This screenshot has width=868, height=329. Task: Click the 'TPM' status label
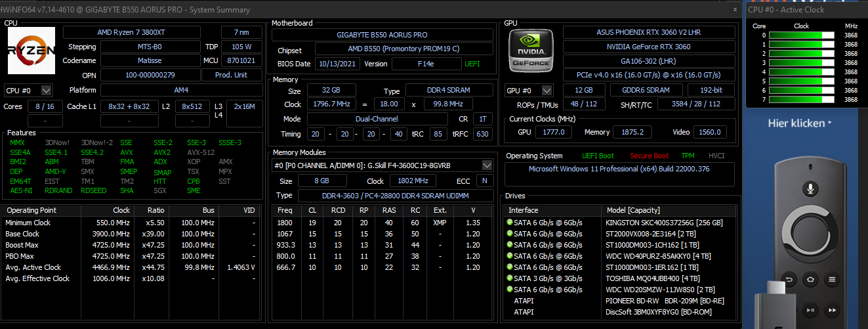click(688, 156)
